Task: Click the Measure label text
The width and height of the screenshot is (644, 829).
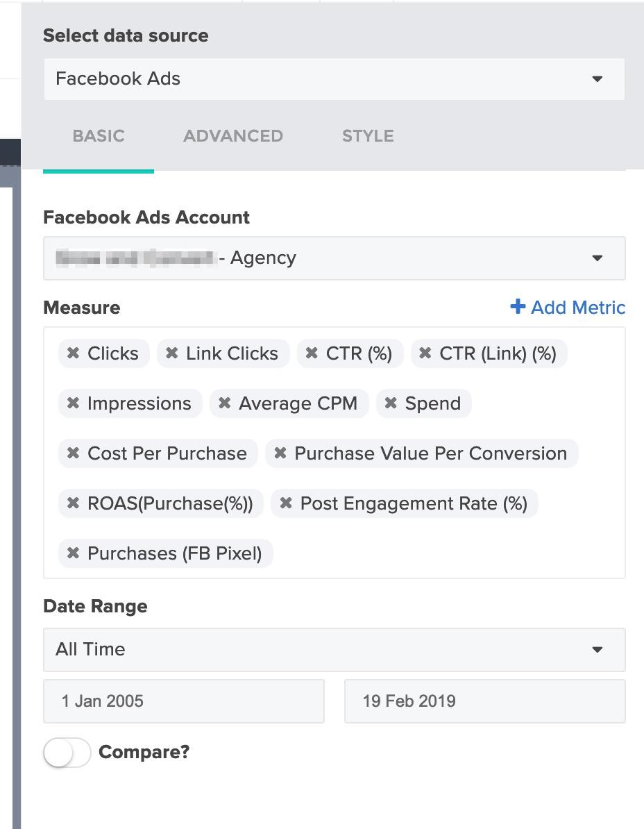Action: tap(82, 308)
